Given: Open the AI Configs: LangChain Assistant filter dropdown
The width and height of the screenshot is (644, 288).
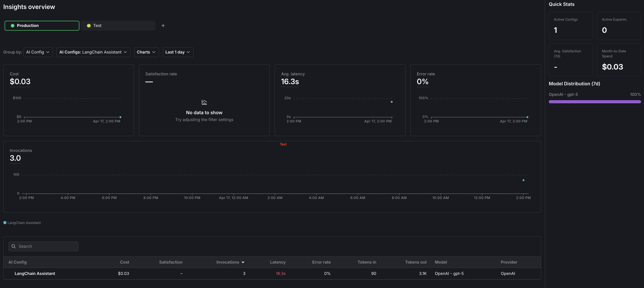Looking at the screenshot, I should coord(93,52).
